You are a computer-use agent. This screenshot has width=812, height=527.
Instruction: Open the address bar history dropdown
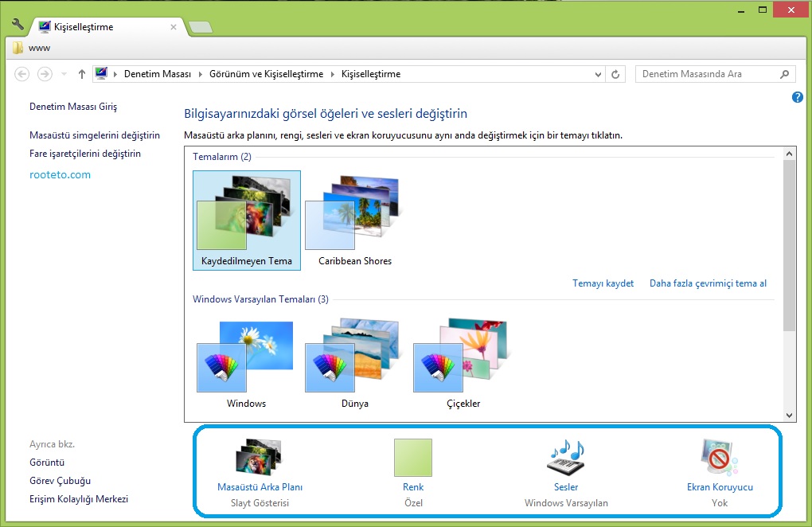[598, 75]
